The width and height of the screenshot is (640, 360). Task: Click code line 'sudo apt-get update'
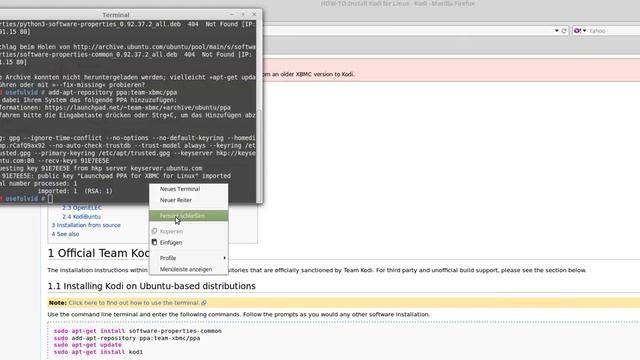click(87, 345)
